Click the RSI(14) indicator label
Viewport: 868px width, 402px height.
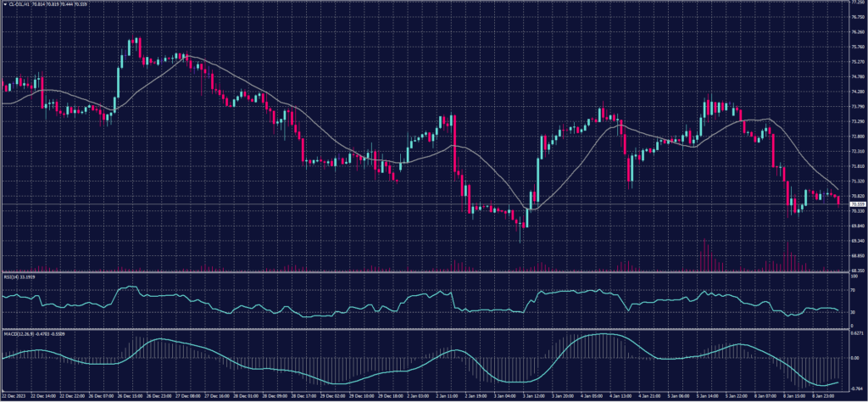tap(8, 276)
